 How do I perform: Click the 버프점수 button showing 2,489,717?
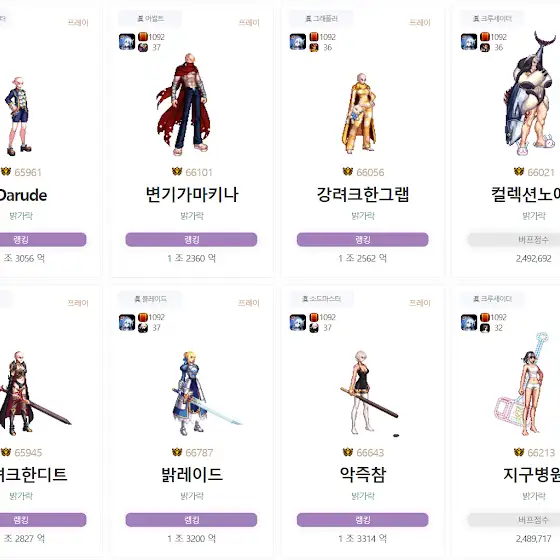coord(514,520)
